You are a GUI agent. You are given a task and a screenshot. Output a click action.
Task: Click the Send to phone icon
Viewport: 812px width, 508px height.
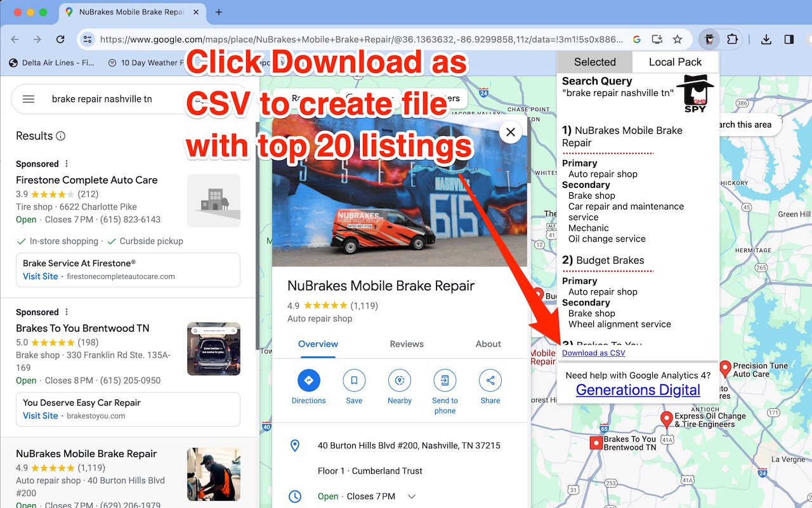[x=445, y=380]
